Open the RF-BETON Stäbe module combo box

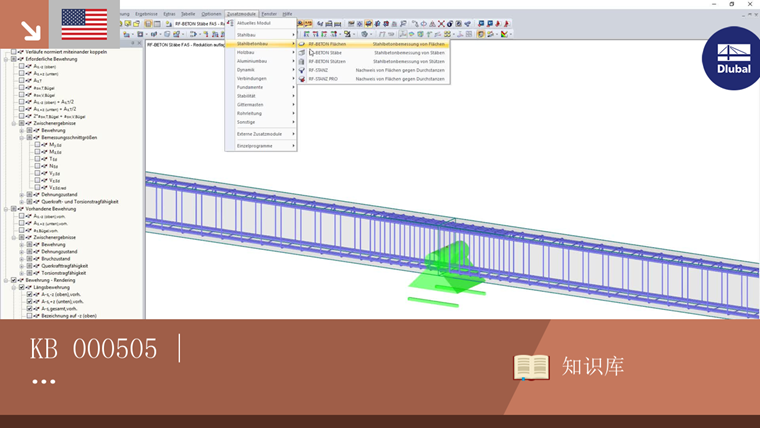click(x=199, y=24)
